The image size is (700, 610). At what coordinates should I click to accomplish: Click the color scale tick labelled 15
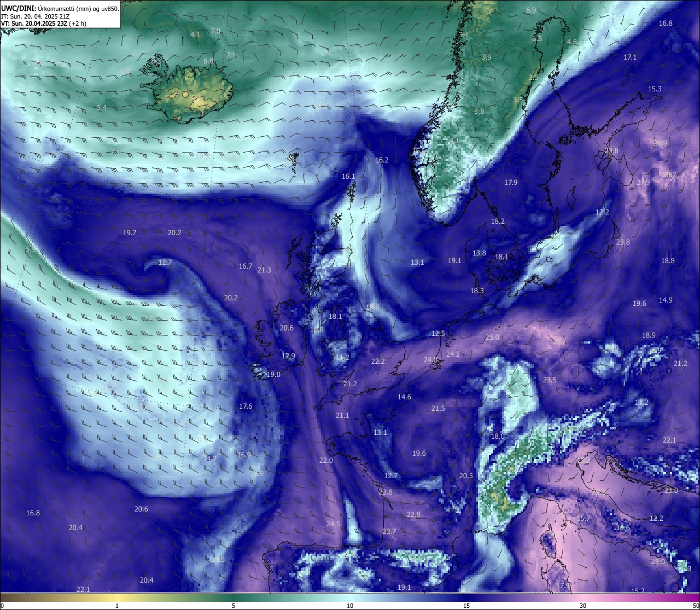pyautogui.click(x=466, y=606)
